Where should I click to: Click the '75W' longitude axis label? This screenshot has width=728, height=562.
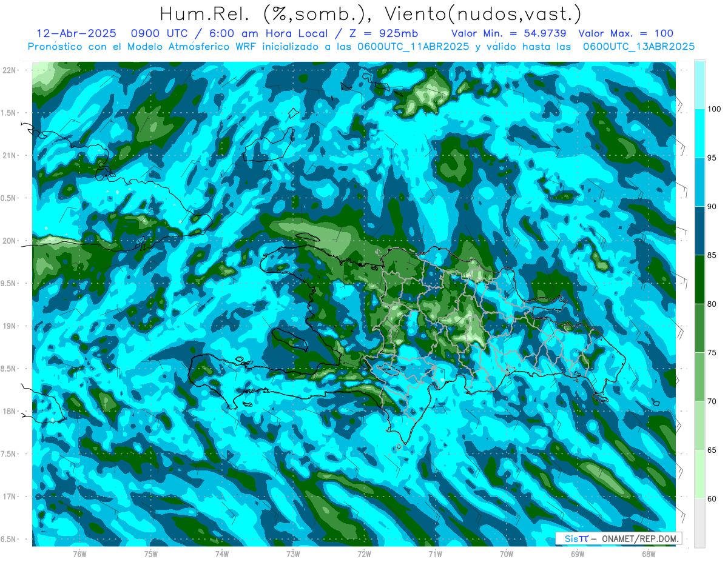(x=151, y=554)
